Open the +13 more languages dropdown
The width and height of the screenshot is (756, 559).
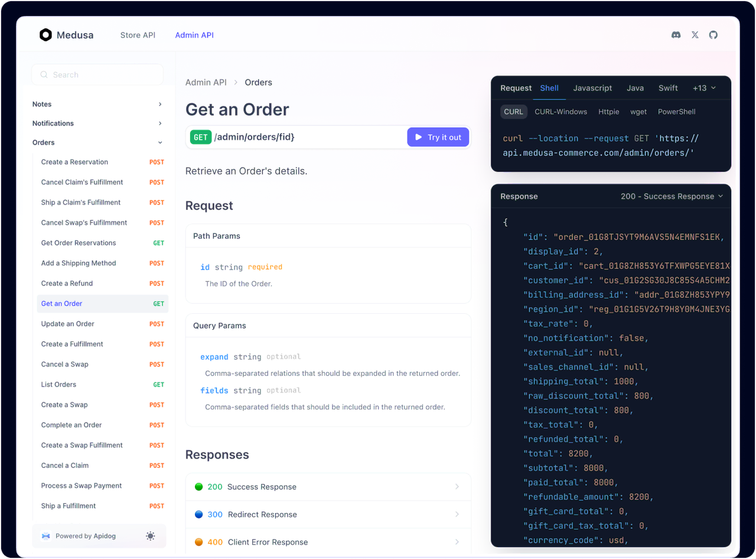click(x=705, y=88)
